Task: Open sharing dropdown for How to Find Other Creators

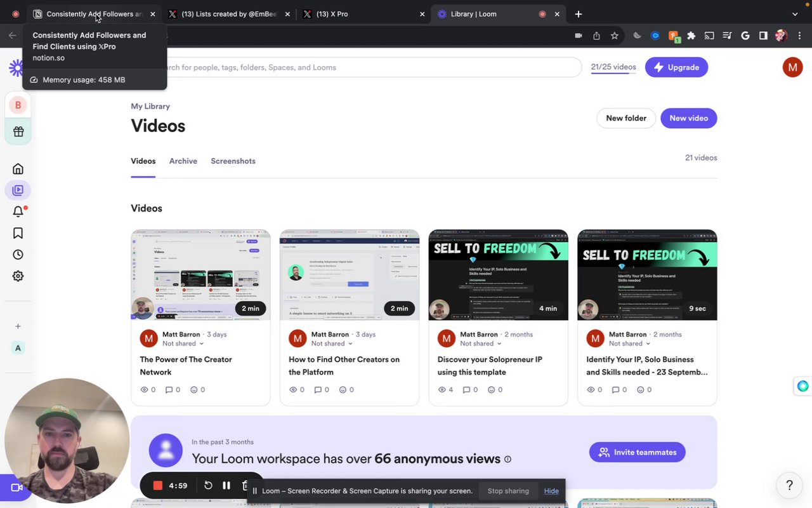Action: pos(332,344)
